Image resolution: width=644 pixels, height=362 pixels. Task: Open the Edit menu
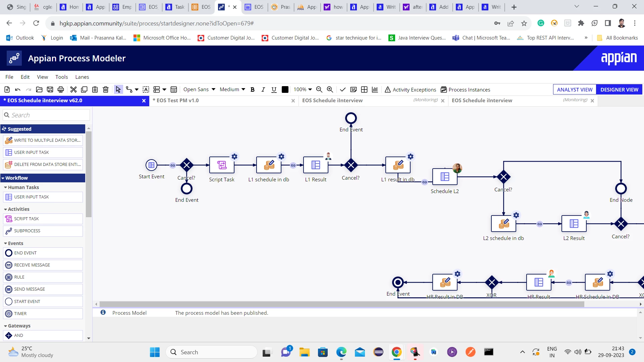pyautogui.click(x=25, y=77)
